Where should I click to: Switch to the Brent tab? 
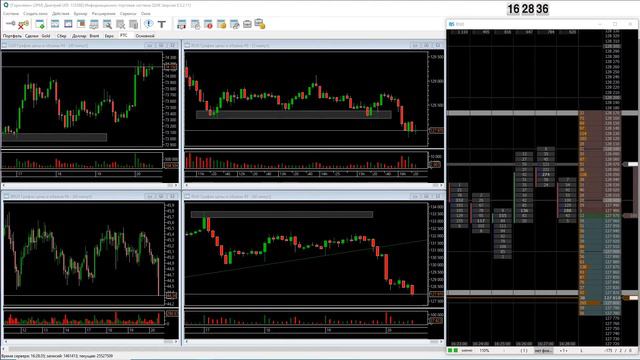(94, 36)
